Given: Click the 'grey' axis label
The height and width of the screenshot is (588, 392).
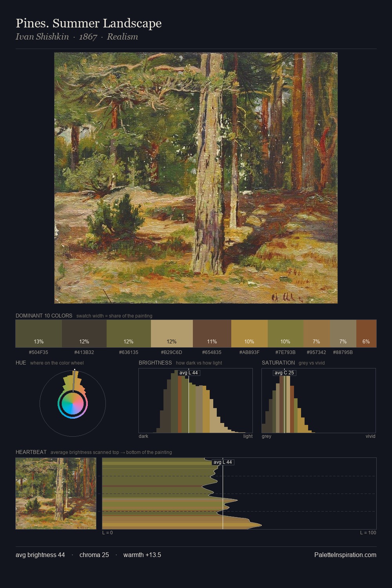Looking at the screenshot, I should [267, 436].
